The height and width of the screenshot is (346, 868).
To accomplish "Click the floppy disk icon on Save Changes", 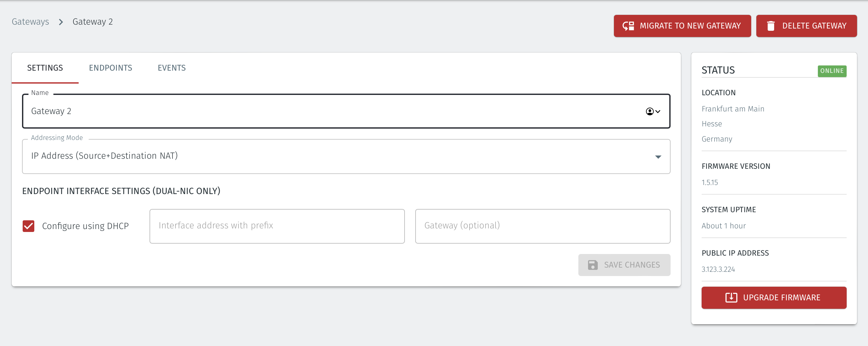I will (593, 265).
